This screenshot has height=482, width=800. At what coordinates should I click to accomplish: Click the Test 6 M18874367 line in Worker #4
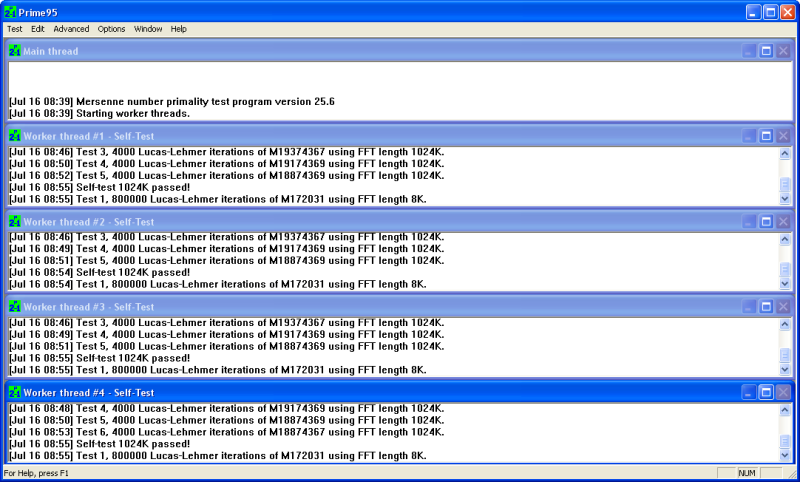tap(227, 432)
